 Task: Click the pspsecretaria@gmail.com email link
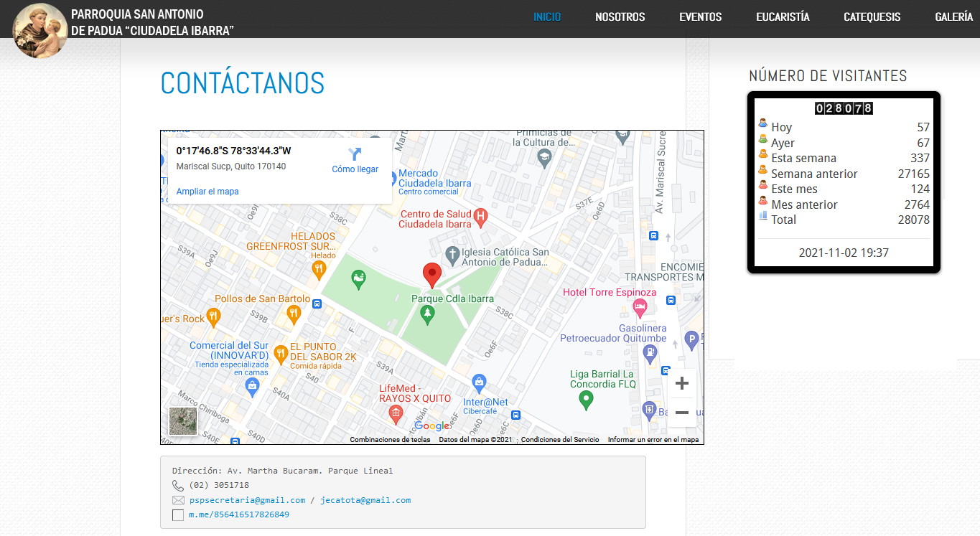click(247, 500)
